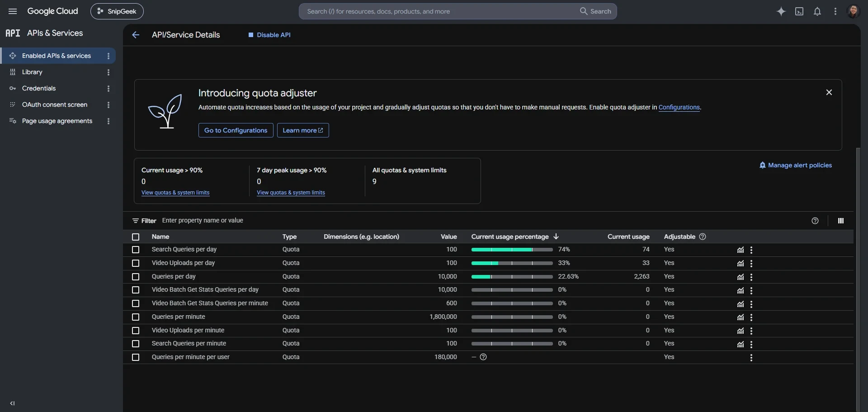Image resolution: width=868 pixels, height=412 pixels.
Task: Check the Queries per minute row
Action: 136,317
